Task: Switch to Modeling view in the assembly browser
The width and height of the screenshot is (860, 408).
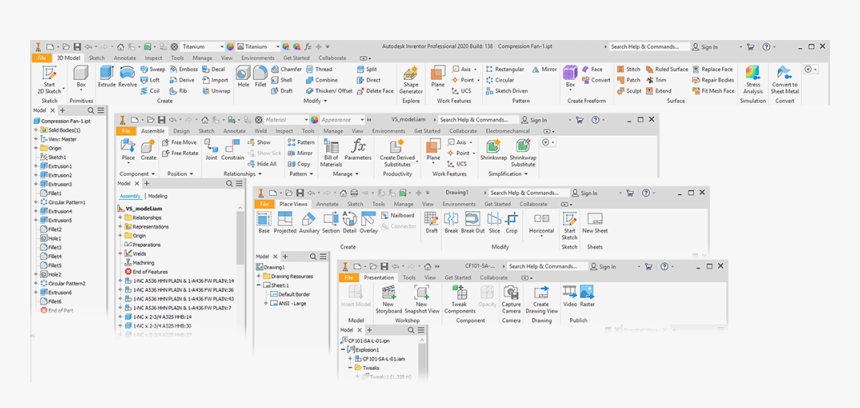Action: coord(158,196)
